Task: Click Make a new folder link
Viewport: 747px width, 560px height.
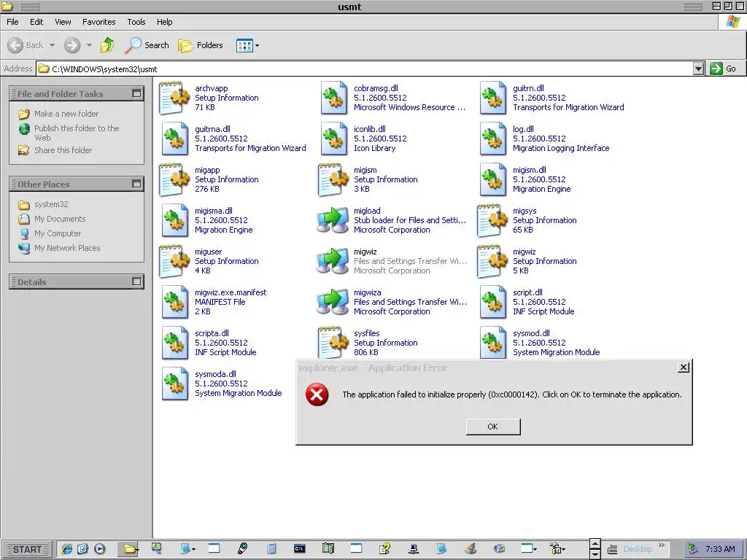Action: coord(66,114)
